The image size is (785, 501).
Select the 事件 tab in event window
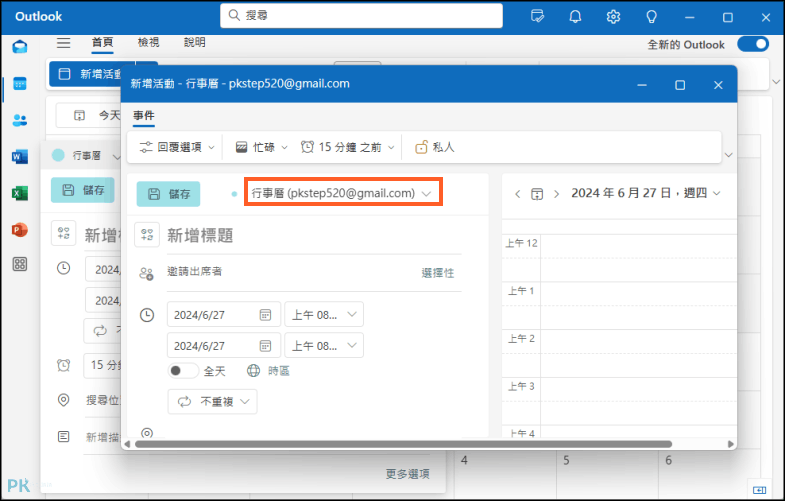coord(144,116)
